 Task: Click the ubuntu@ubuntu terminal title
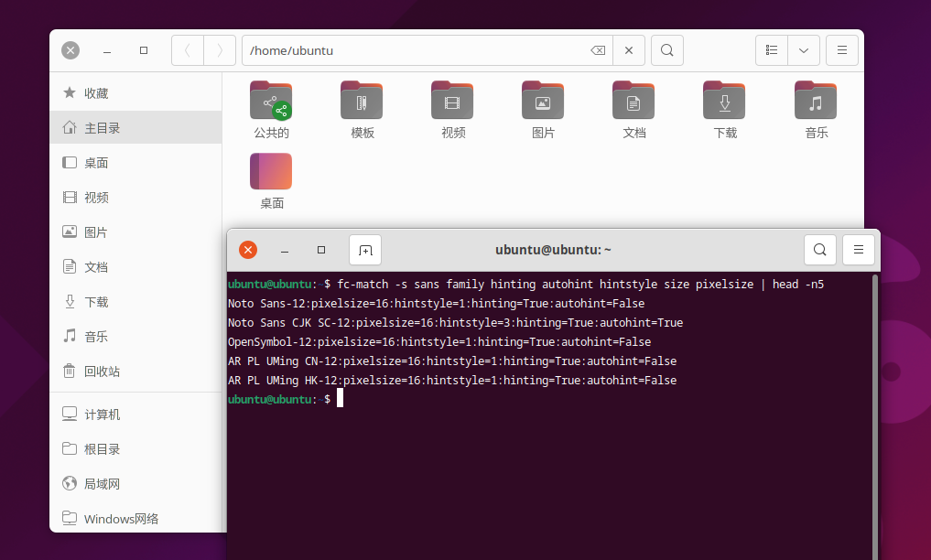(553, 250)
